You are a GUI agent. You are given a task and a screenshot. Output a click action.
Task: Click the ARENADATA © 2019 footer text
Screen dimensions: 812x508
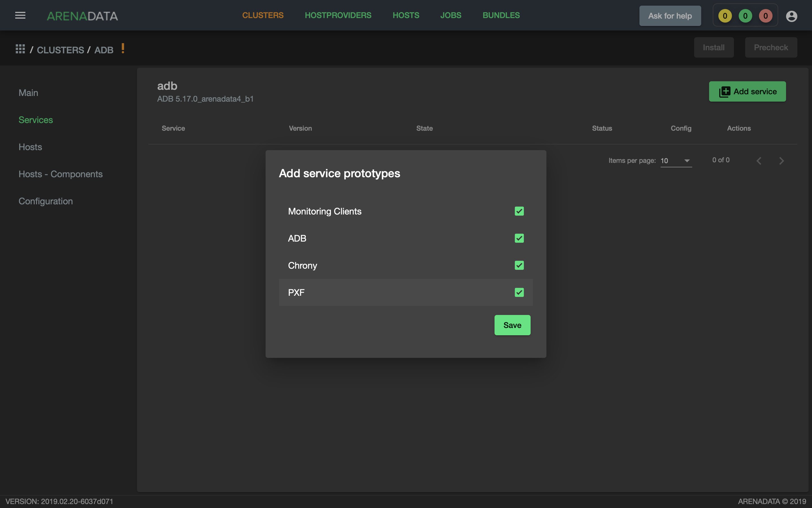[772, 501]
